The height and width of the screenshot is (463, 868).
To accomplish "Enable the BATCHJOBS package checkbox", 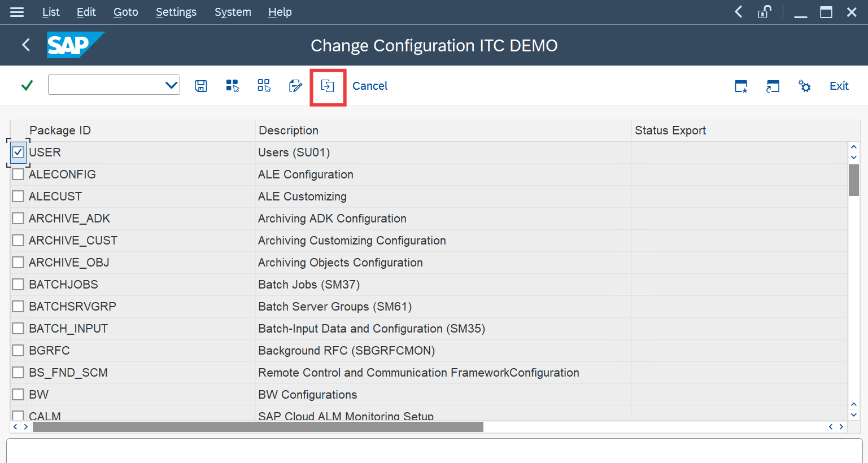I will point(18,285).
